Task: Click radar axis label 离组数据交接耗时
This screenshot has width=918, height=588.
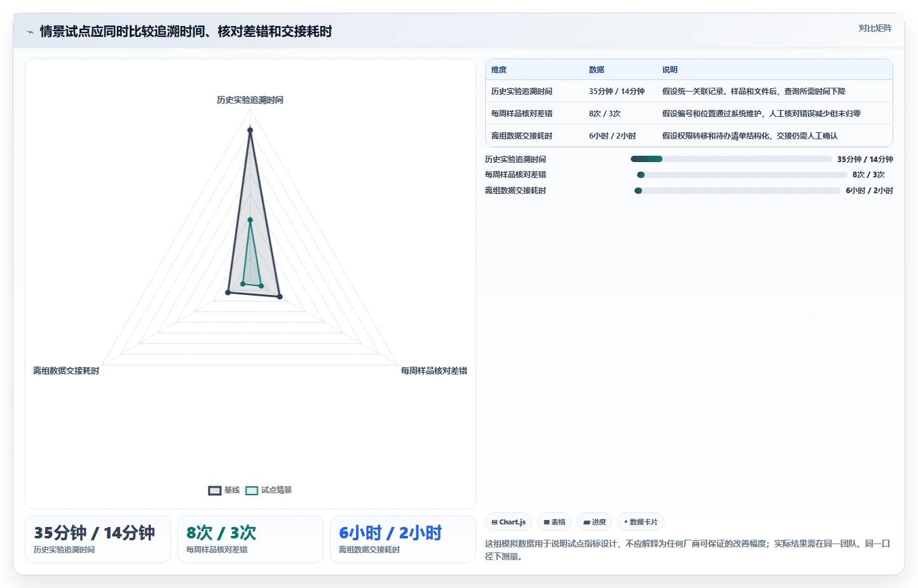Action: pyautogui.click(x=66, y=371)
